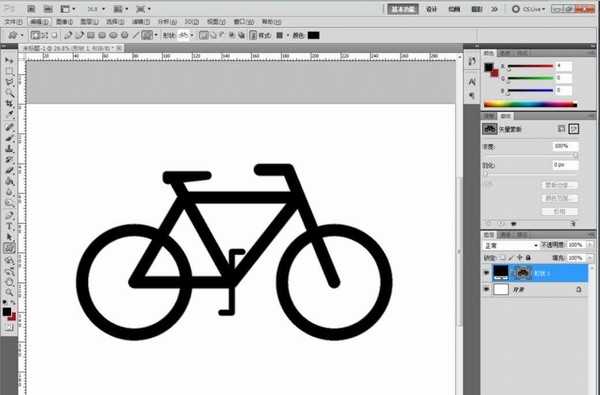The image size is (600, 395).
Task: Select the vector mask button in Masks panel
Action: [574, 129]
